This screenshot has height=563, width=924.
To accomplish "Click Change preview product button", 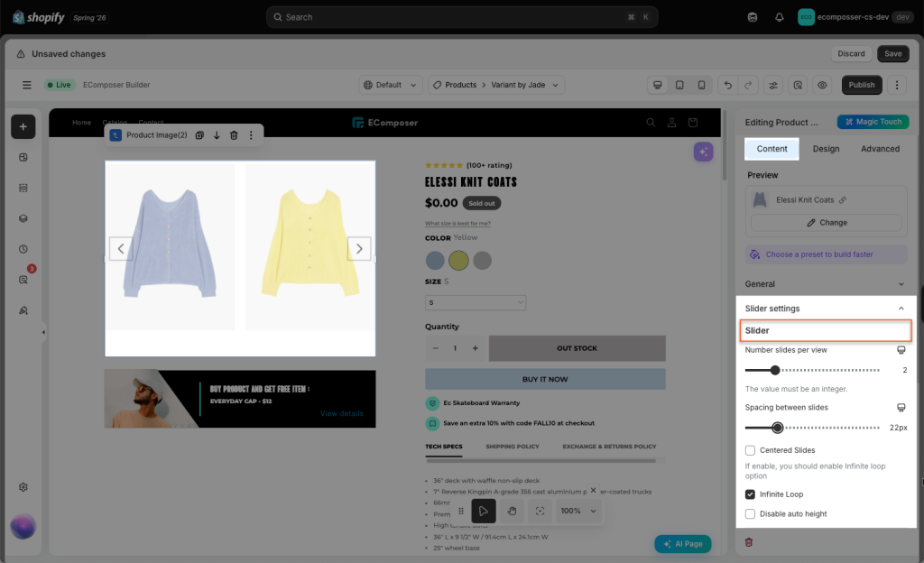I will click(x=827, y=223).
